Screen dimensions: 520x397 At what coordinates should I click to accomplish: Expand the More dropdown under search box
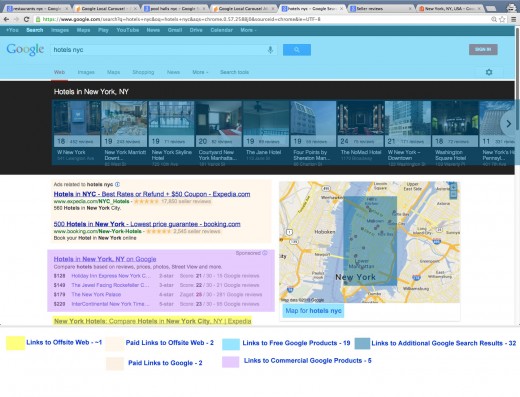pos(200,72)
